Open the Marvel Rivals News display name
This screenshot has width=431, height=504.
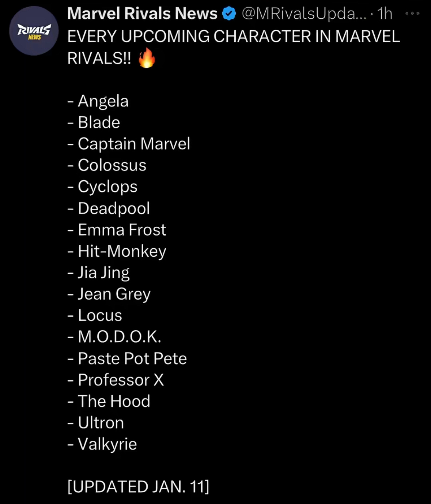click(142, 14)
